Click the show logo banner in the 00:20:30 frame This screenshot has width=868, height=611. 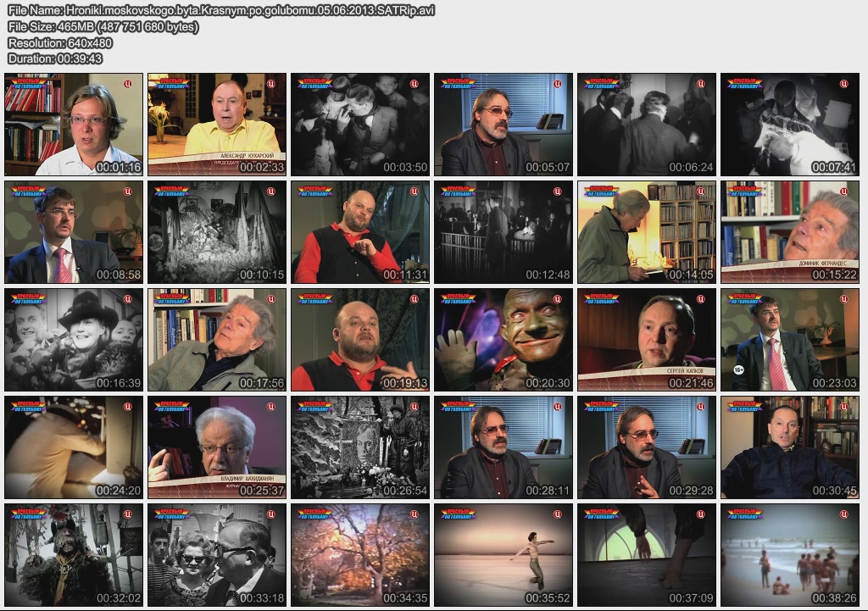[x=458, y=299]
